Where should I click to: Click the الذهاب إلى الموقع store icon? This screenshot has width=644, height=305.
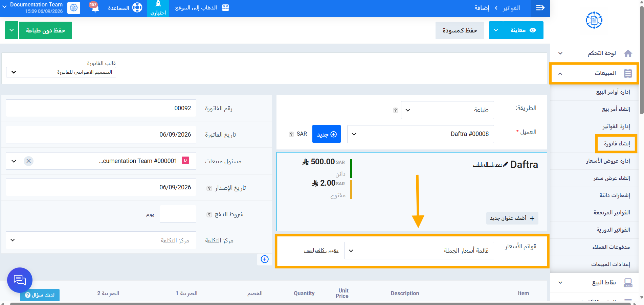click(x=225, y=7)
